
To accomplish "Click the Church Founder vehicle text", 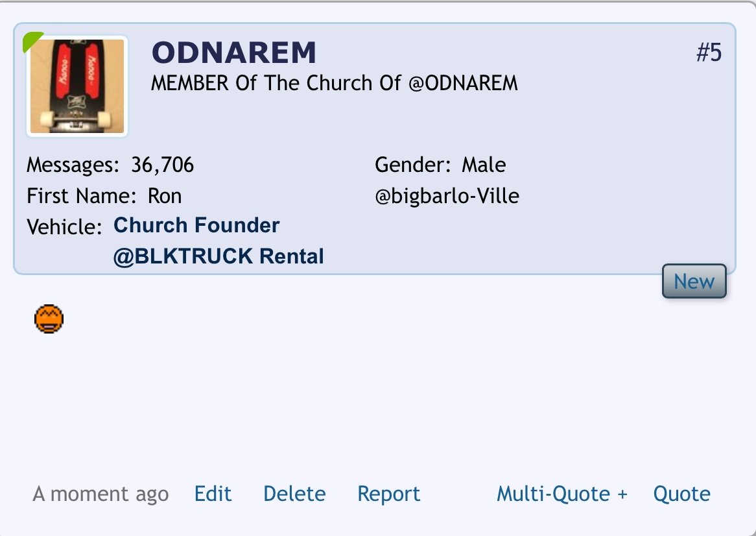I will (x=196, y=225).
